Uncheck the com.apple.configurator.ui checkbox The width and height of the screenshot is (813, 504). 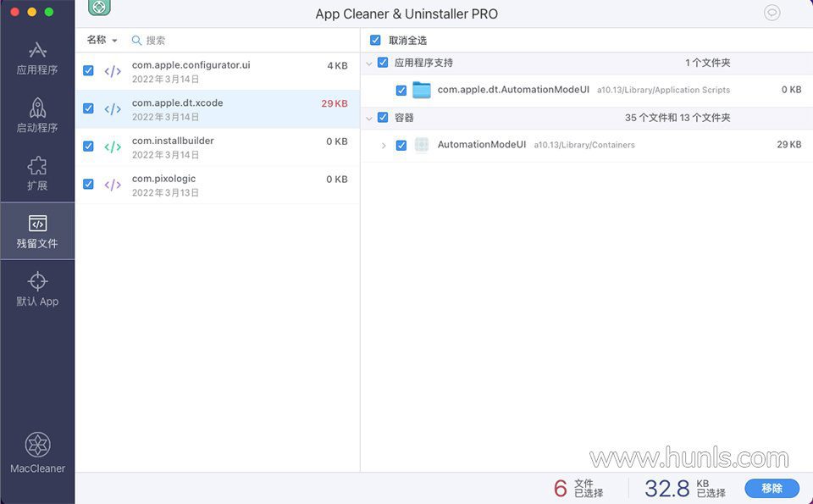pyautogui.click(x=88, y=70)
